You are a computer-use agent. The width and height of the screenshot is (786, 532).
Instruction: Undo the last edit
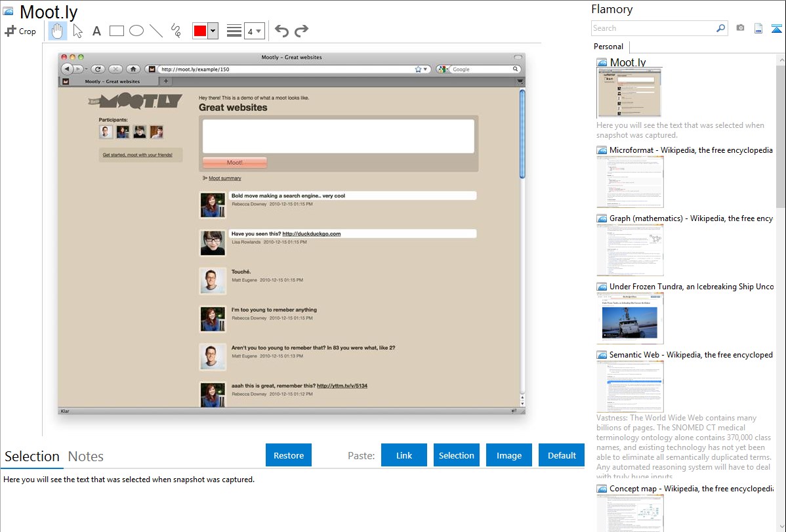tap(281, 31)
